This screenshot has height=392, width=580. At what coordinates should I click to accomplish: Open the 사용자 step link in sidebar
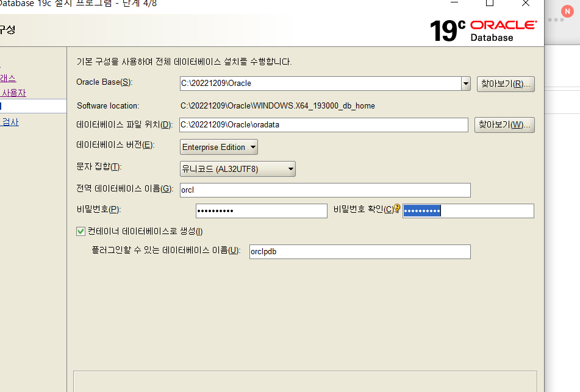click(x=13, y=93)
